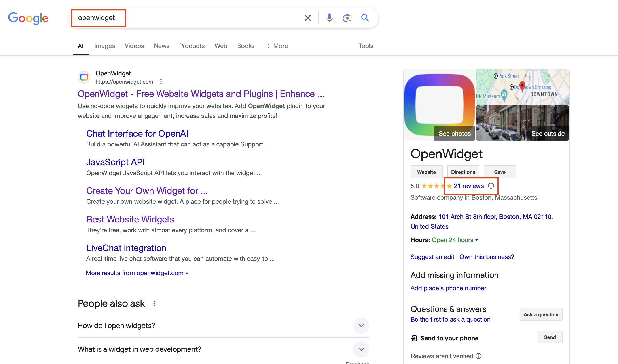Expand the 'How do I open widgets?' question
This screenshot has width=618, height=364.
pyautogui.click(x=223, y=326)
